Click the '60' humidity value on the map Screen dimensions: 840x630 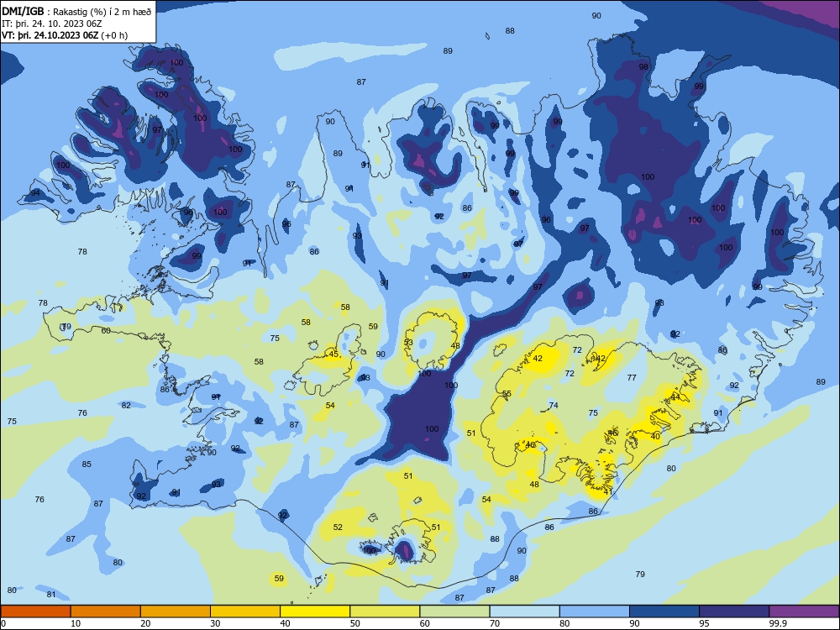(106, 330)
